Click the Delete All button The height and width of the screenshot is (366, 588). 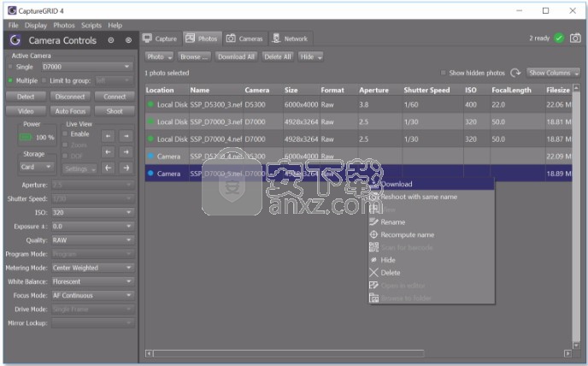point(278,56)
